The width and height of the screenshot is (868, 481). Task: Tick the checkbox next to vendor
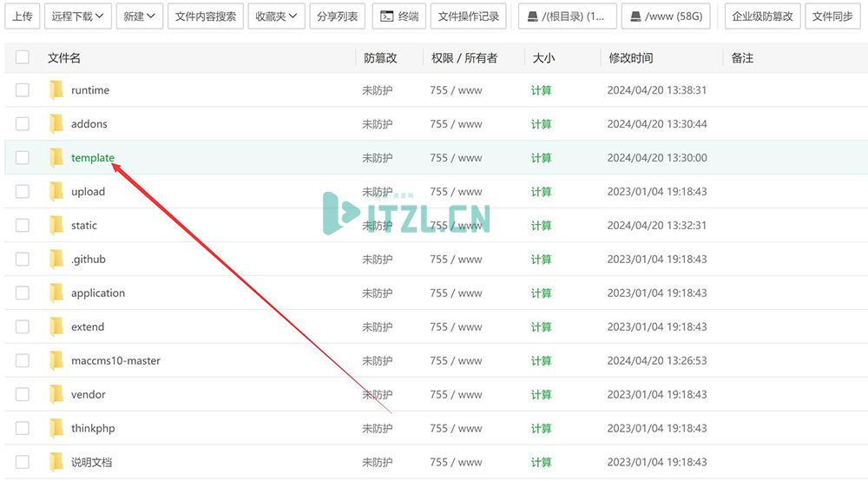tap(23, 395)
